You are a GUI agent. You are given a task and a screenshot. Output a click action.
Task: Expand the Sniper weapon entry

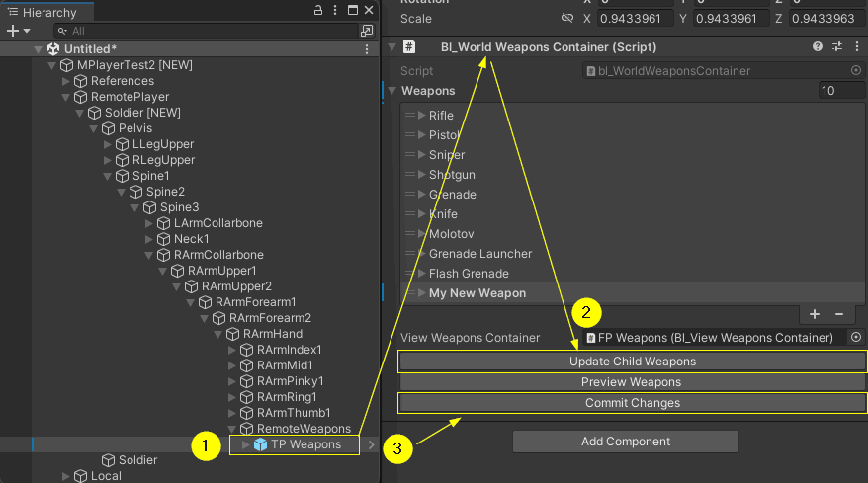tap(422, 155)
